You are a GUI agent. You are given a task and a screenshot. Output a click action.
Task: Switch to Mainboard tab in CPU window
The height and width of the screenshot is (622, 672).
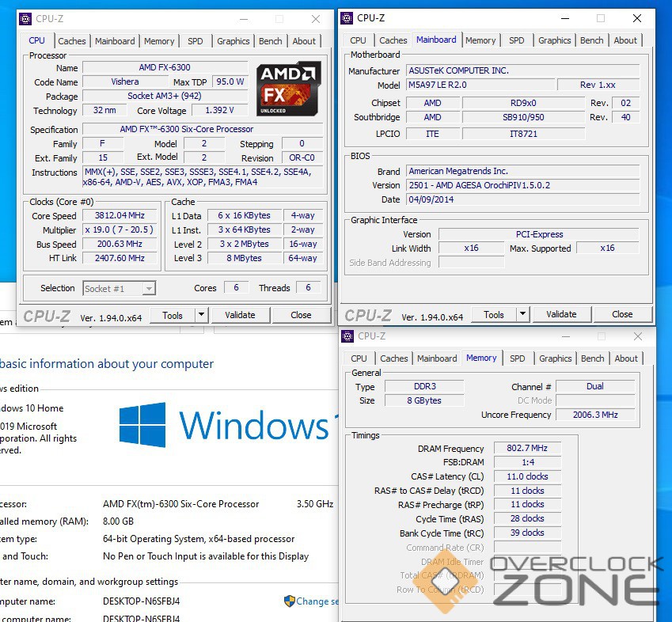coord(115,41)
